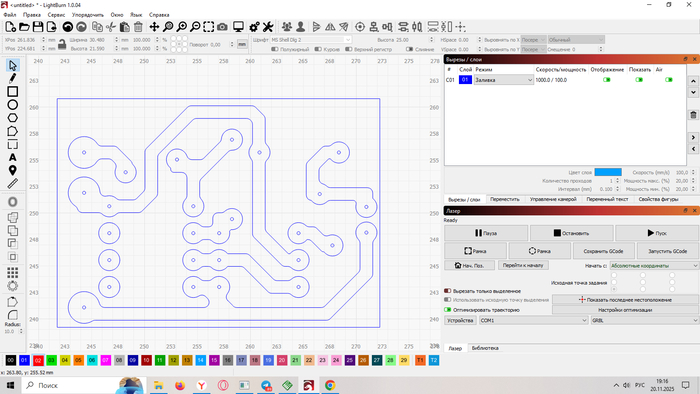Open Settings gears icon
The width and height of the screenshot is (700, 394).
coord(254,27)
